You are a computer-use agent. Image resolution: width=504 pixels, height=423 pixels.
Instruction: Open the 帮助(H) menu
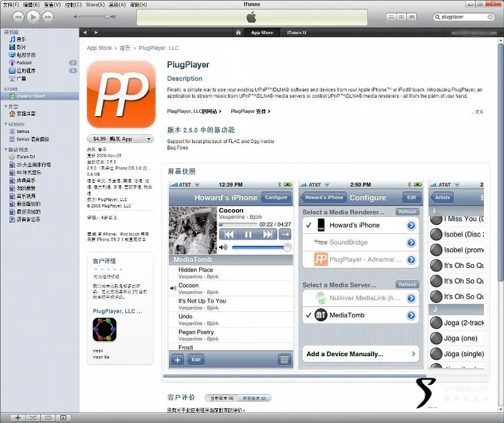(x=139, y=4)
